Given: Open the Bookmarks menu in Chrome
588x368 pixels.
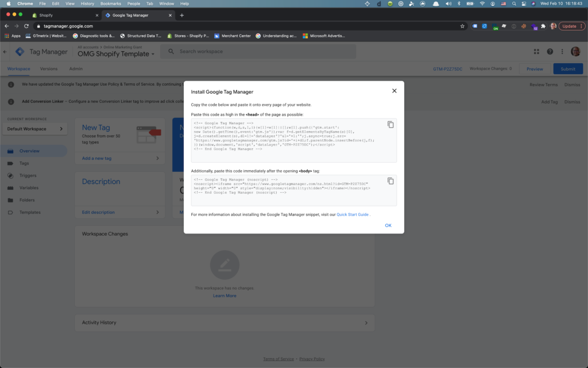Looking at the screenshot, I should coord(111,4).
